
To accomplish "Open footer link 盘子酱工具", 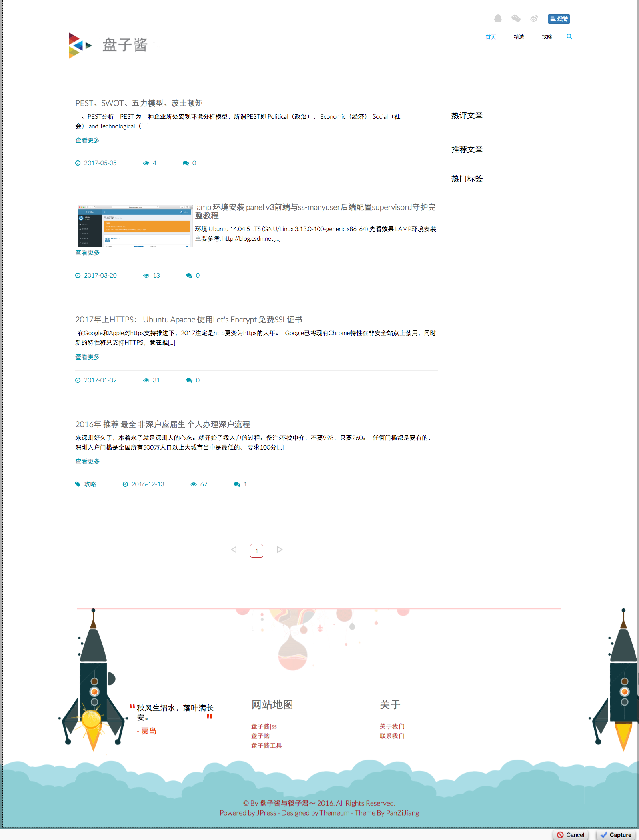I will pos(266,746).
